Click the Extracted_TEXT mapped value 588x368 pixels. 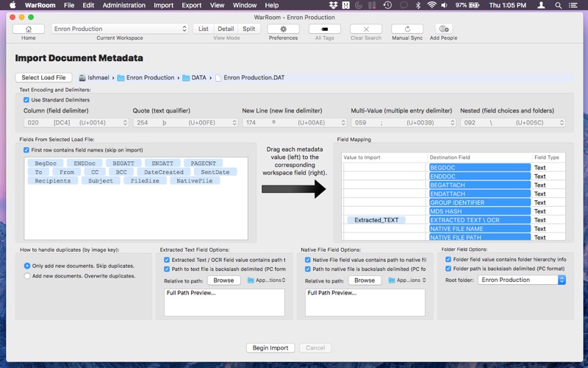click(x=376, y=220)
